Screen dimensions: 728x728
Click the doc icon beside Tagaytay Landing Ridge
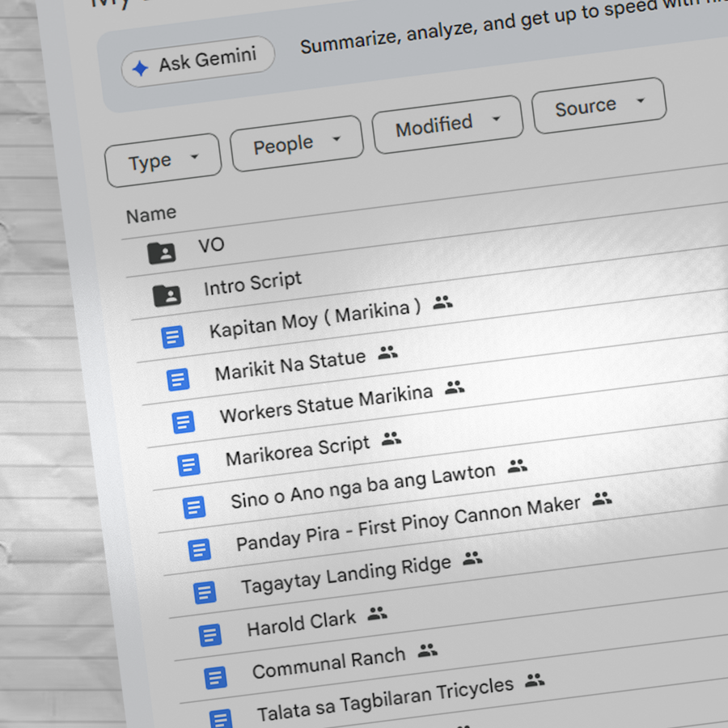(205, 592)
